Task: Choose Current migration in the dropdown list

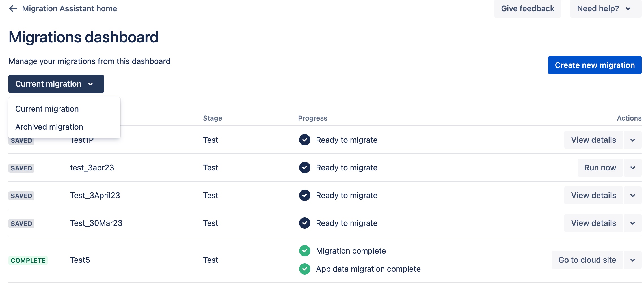Action: pyautogui.click(x=47, y=109)
